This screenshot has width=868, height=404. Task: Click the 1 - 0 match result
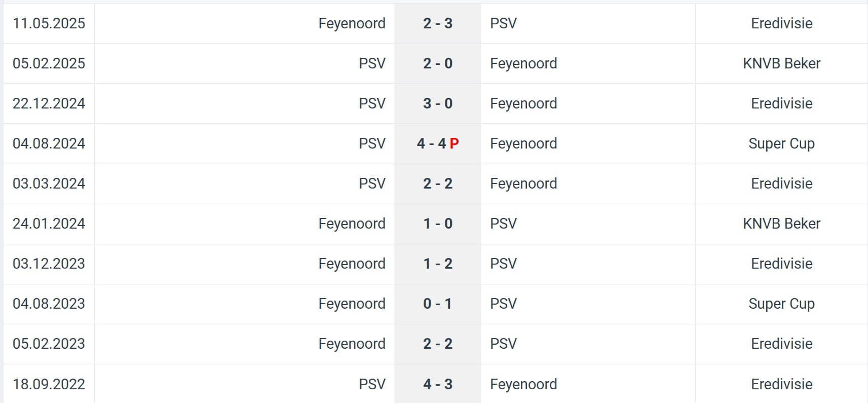pyautogui.click(x=438, y=224)
